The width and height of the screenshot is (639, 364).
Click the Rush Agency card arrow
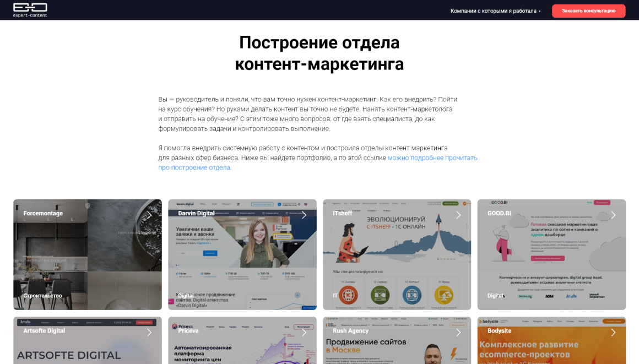tap(458, 333)
